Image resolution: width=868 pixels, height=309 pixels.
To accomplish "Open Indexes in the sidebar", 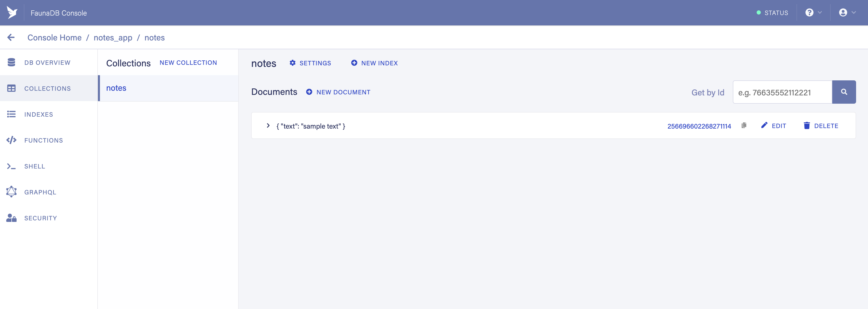I will point(49,114).
